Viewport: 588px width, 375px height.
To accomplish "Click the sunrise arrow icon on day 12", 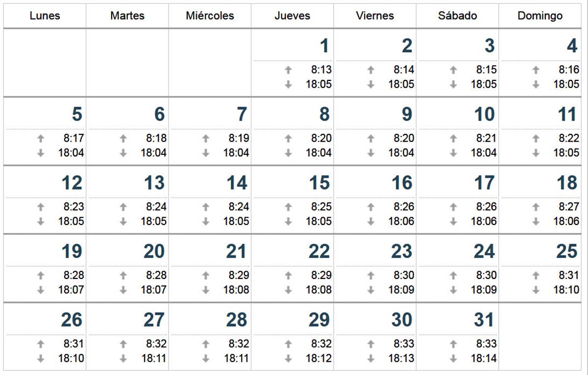I will (x=41, y=207).
